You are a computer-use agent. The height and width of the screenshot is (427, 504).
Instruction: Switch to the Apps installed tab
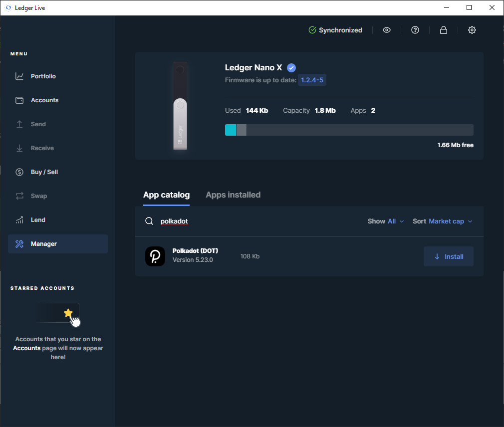click(x=233, y=195)
